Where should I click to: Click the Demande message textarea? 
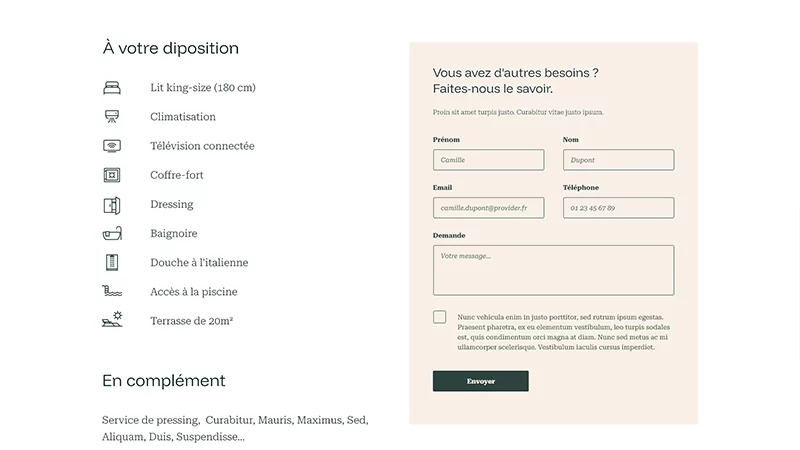[x=553, y=270]
